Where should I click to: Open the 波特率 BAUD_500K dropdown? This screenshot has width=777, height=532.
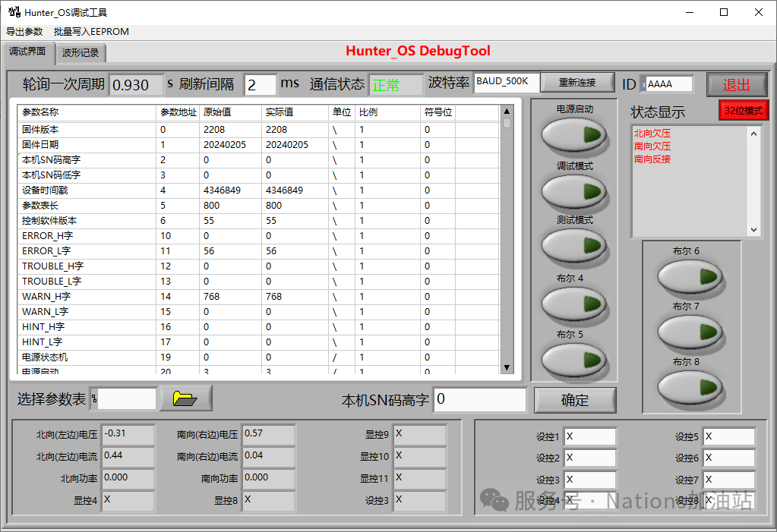click(x=507, y=82)
